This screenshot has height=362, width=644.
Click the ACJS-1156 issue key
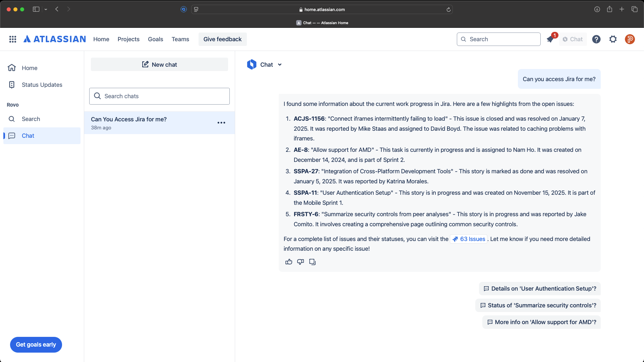[309, 119]
